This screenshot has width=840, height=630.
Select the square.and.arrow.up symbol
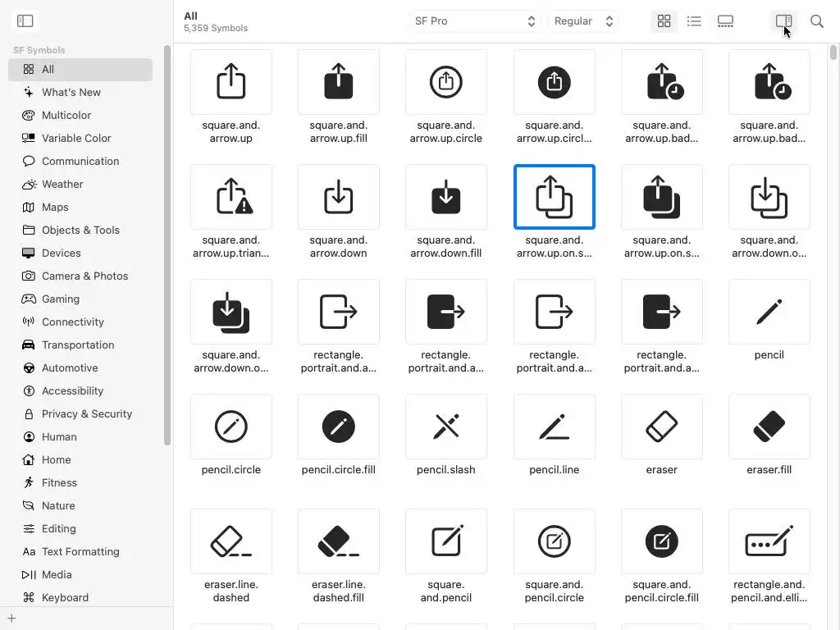point(231,82)
